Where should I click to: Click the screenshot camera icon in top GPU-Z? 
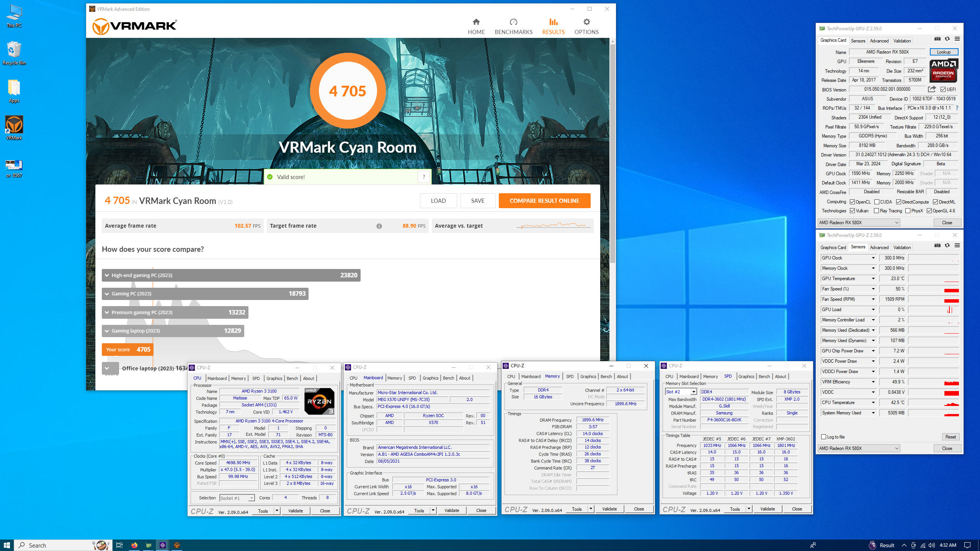click(937, 39)
